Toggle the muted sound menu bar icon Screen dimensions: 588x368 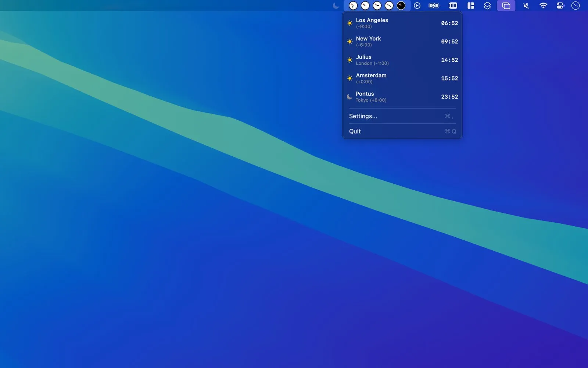point(526,6)
